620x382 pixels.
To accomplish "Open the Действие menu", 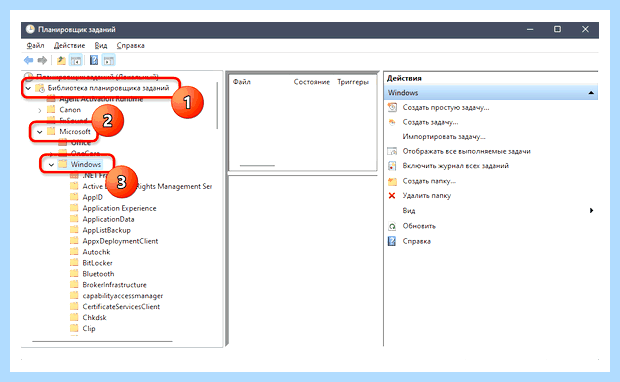I will [69, 45].
